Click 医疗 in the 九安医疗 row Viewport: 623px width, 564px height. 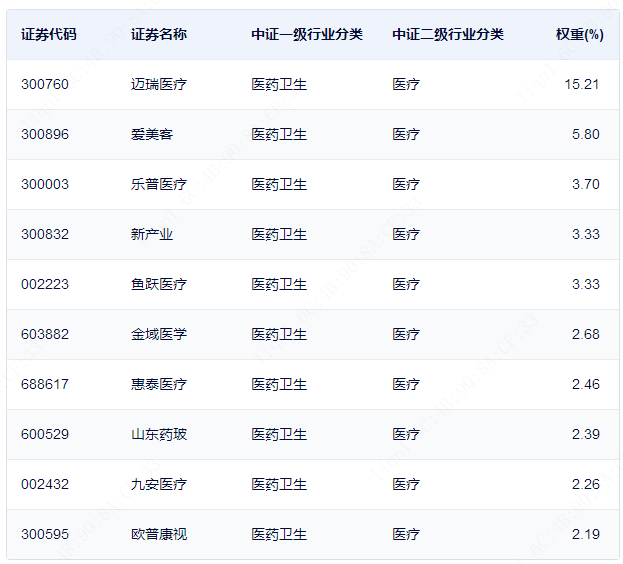(x=406, y=485)
